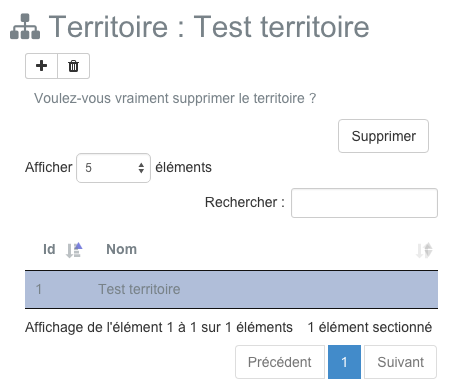Open the Afficher elements count dropdown
Image resolution: width=451 pixels, height=391 pixels.
(113, 168)
